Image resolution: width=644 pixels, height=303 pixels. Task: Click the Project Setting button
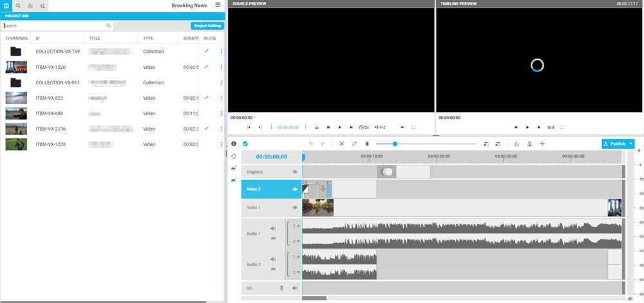click(x=207, y=26)
